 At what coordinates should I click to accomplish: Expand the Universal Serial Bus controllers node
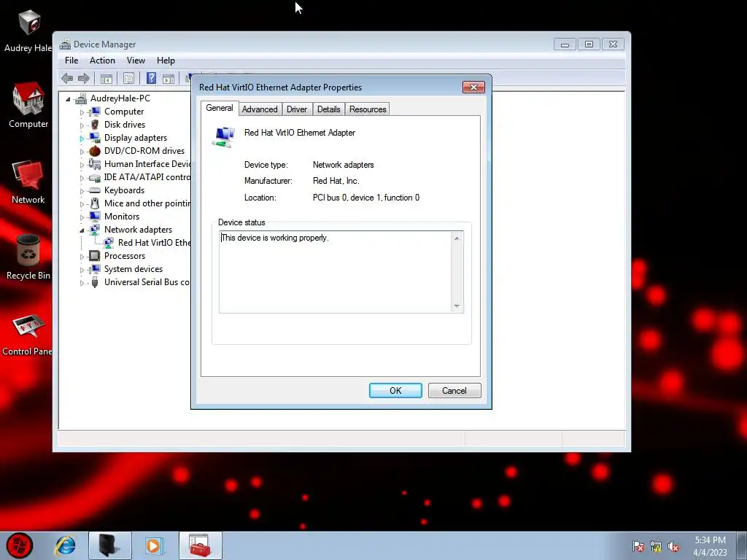(x=82, y=283)
